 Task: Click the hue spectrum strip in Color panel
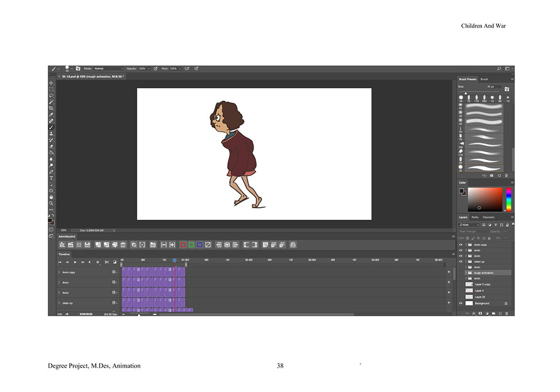click(508, 199)
